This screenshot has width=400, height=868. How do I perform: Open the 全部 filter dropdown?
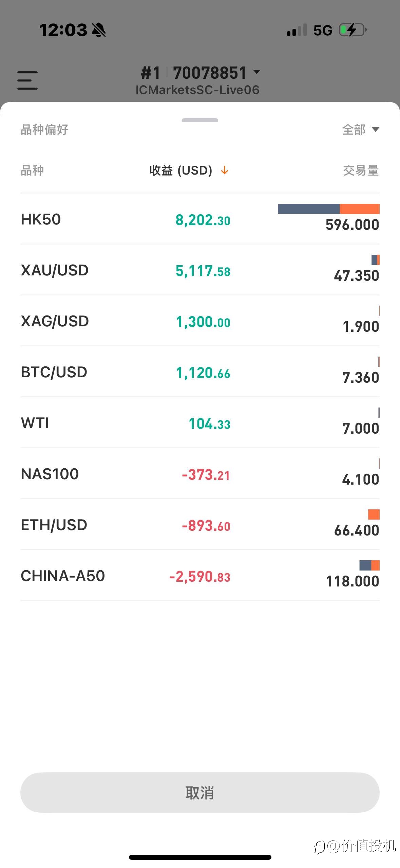pyautogui.click(x=361, y=129)
